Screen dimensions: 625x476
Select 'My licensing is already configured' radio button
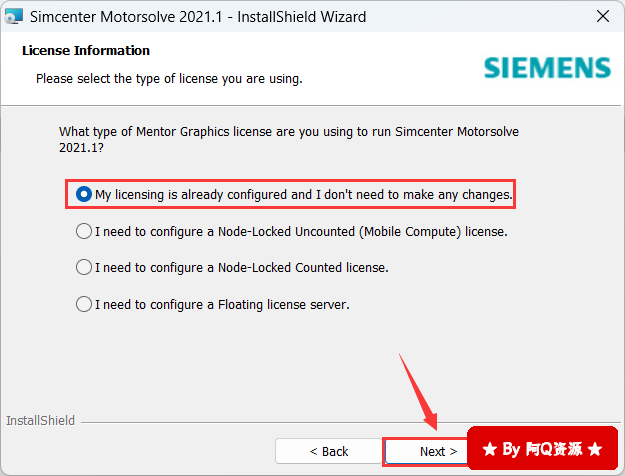[84, 194]
